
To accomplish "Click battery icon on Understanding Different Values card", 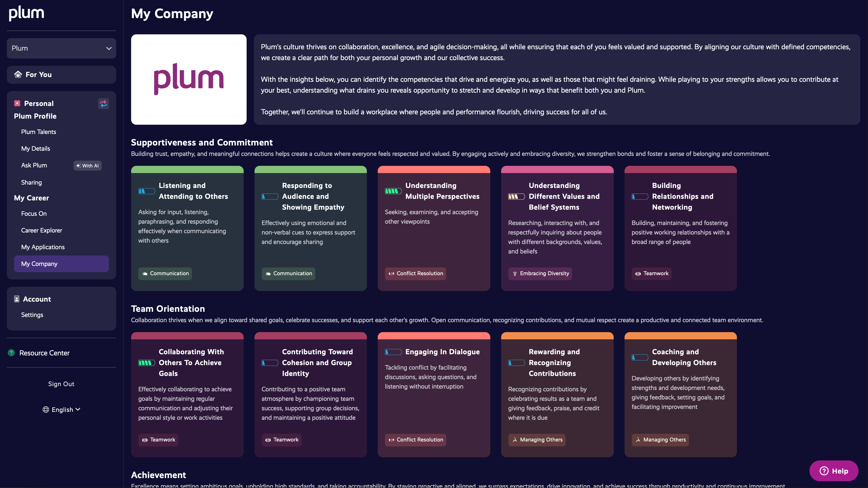I will [x=516, y=196].
